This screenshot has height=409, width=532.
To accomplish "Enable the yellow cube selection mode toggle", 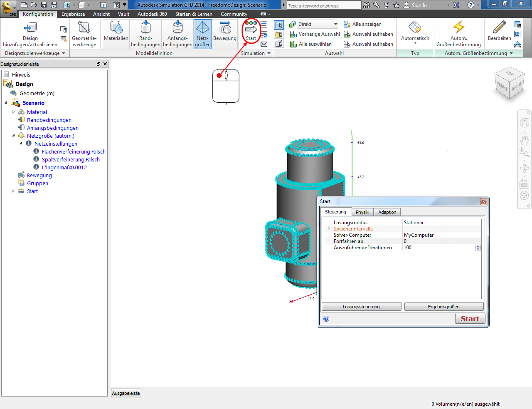I will coord(279,34).
